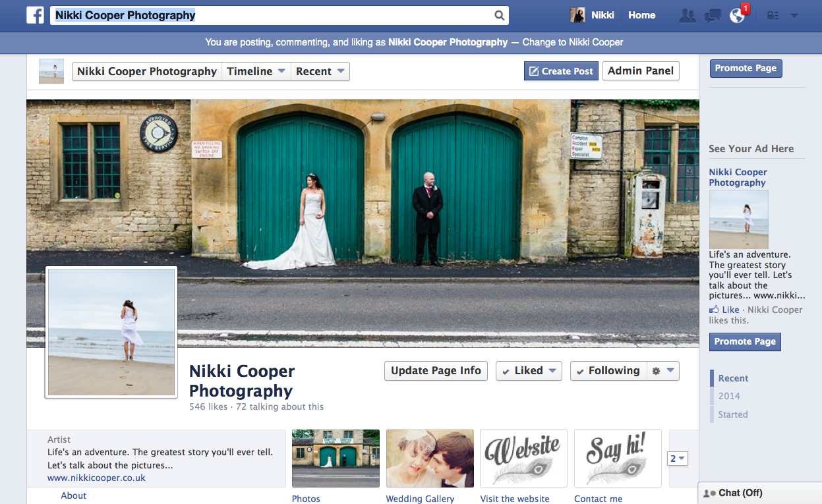Click Nikki's profile picture in top bar
This screenshot has height=504, width=822.
point(577,15)
